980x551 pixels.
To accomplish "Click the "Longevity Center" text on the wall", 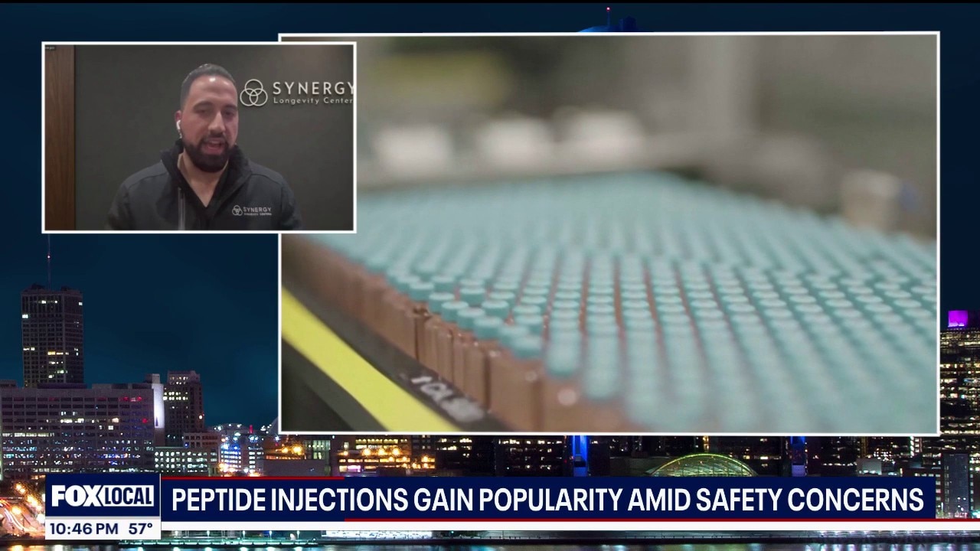I will [314, 101].
